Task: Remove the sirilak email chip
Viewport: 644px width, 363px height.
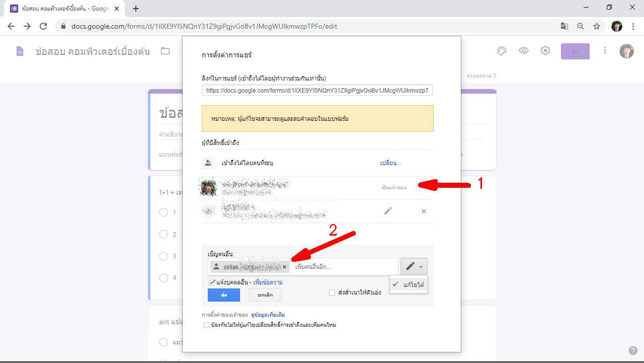Action: 284,267
